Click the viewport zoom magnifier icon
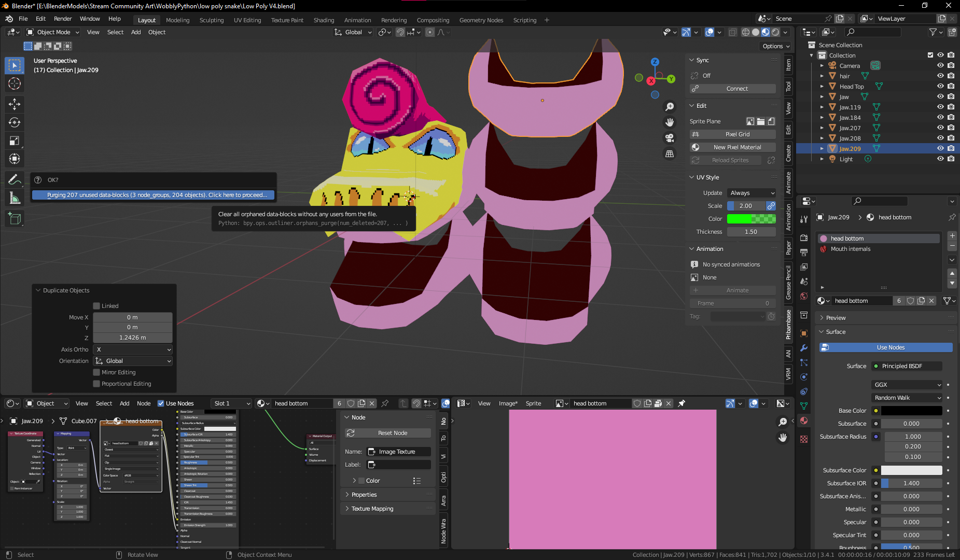Image resolution: width=960 pixels, height=560 pixels. (670, 107)
